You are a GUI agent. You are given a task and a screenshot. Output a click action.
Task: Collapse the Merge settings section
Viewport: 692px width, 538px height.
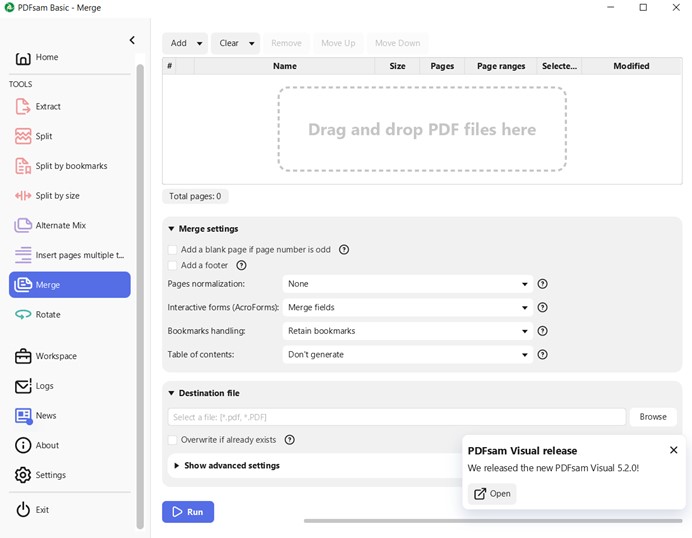click(171, 229)
